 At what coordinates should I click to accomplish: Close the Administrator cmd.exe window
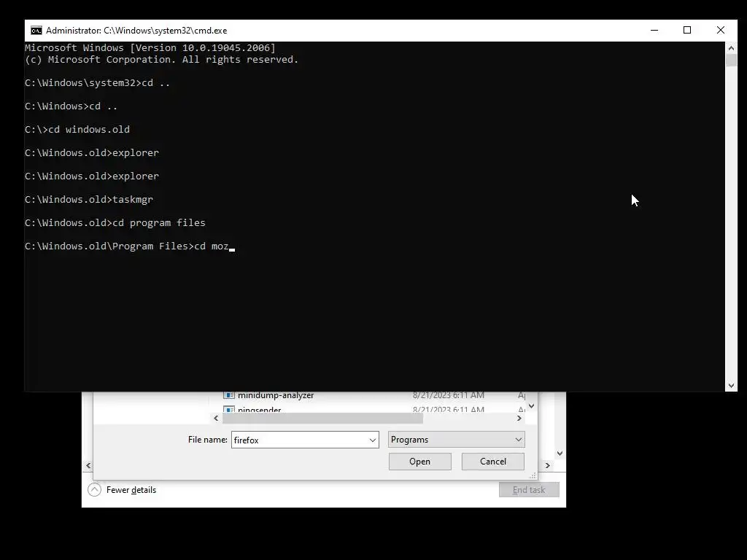tap(720, 31)
